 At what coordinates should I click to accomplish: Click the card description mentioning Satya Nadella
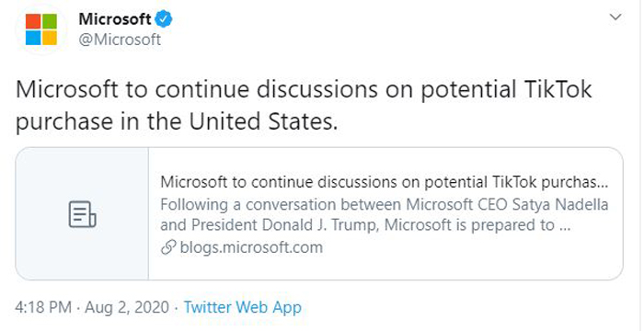pos(384,215)
